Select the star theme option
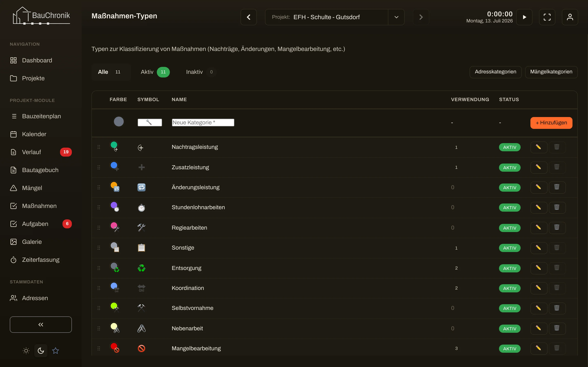Viewport: 588px width, 367px height. 55,350
